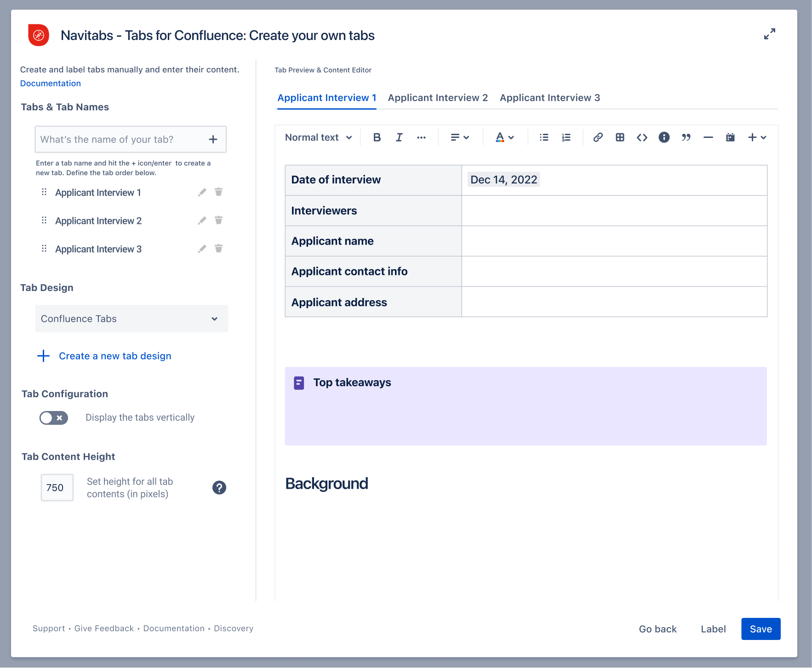Insert a table
Image resolution: width=812 pixels, height=668 pixels.
(x=620, y=137)
